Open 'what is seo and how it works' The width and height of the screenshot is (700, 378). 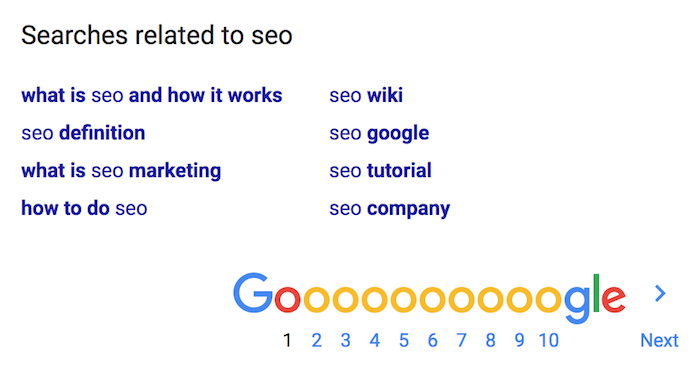(x=152, y=95)
